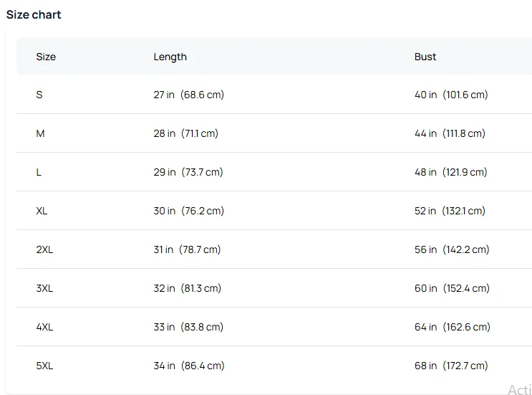This screenshot has width=532, height=395.
Task: Click the Size column header
Action: 46,57
